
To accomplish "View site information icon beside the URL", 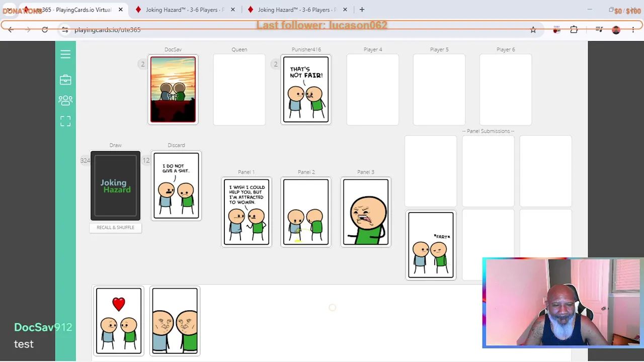I will 65,30.
